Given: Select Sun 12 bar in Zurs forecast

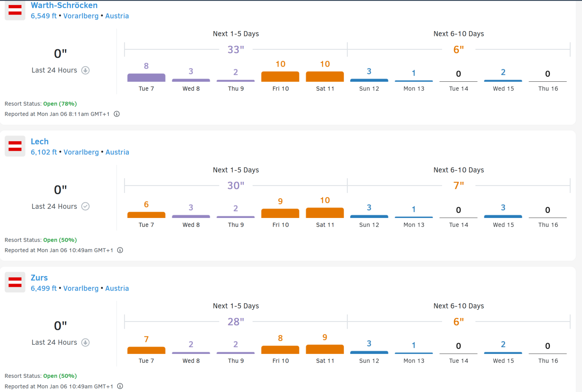Looking at the screenshot, I should point(369,352).
